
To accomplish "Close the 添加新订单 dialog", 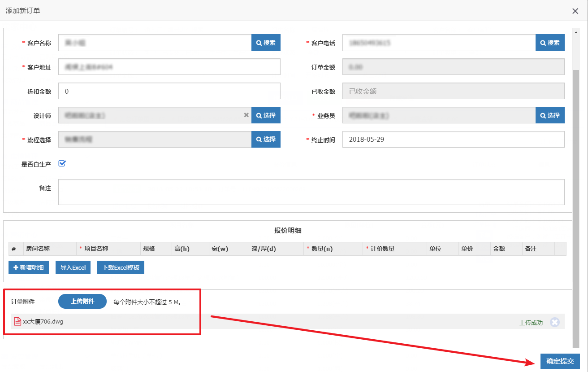I will pos(575,11).
